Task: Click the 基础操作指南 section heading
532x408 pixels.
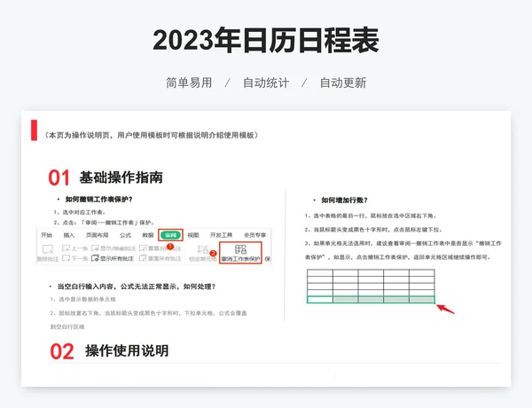Action: (121, 177)
